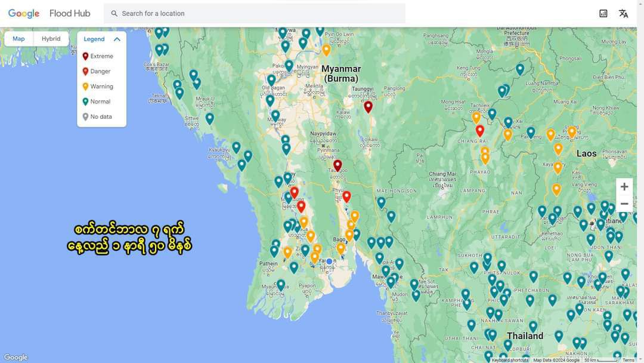Open the Terms link at bottom

628,360
